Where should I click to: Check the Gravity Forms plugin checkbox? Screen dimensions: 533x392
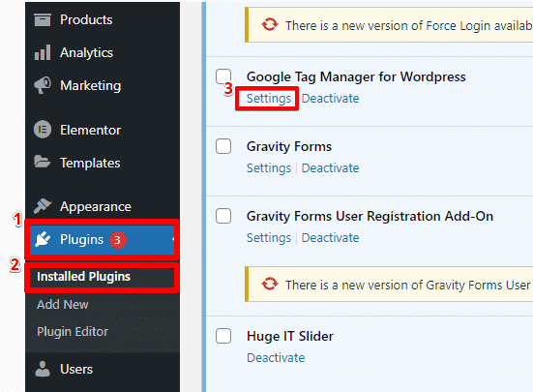click(x=223, y=146)
